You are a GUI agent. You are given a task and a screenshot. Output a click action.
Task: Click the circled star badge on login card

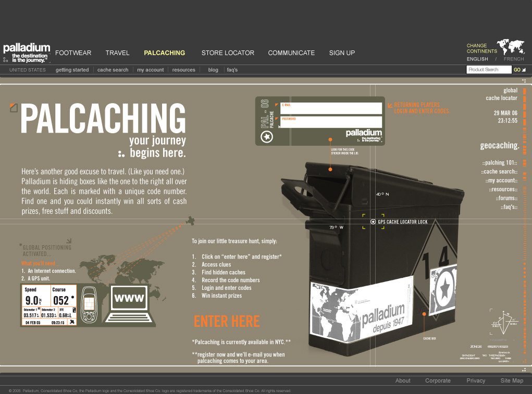coord(267,137)
